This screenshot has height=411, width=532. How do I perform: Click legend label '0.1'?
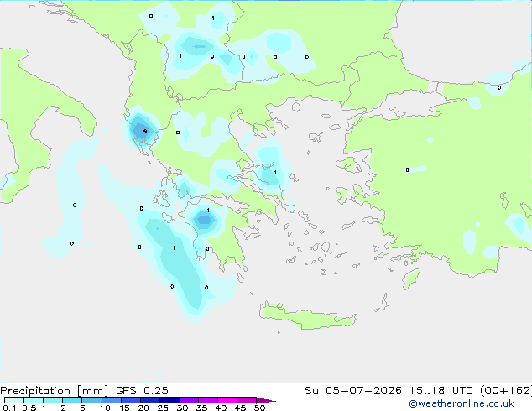click(x=9, y=408)
